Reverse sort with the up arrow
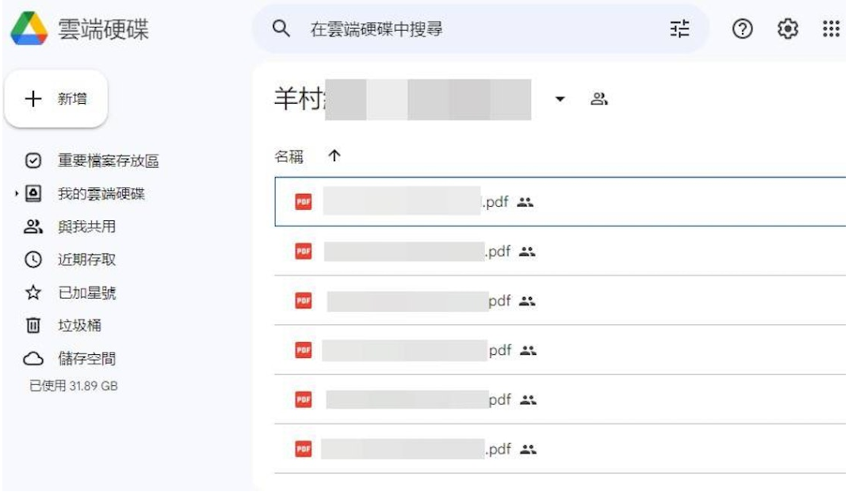The height and width of the screenshot is (492, 868). coord(335,157)
